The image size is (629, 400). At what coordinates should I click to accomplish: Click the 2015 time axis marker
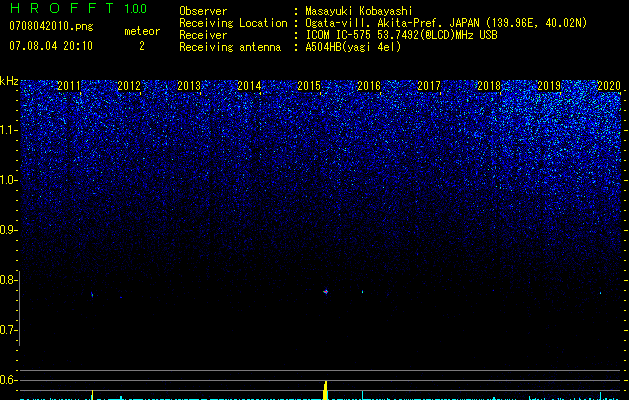click(309, 85)
